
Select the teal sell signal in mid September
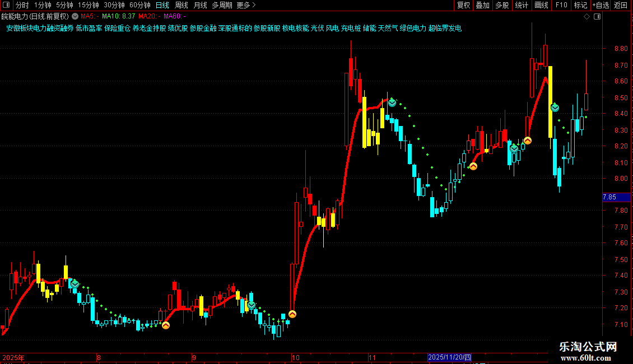tap(252, 305)
